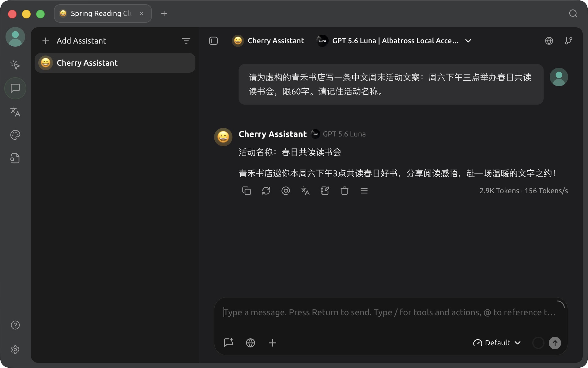The width and height of the screenshot is (588, 368).
Task: Toggle web search in message input
Action: (x=251, y=343)
